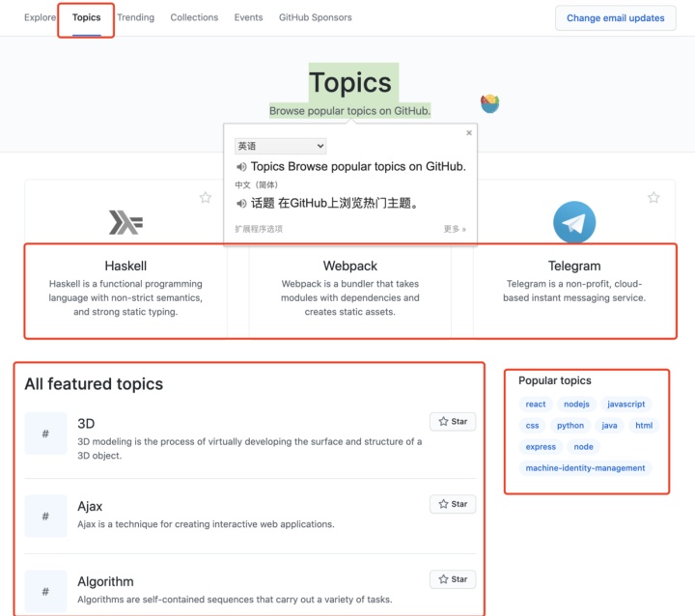
Task: Open the Ajax topic link
Action: click(x=90, y=506)
